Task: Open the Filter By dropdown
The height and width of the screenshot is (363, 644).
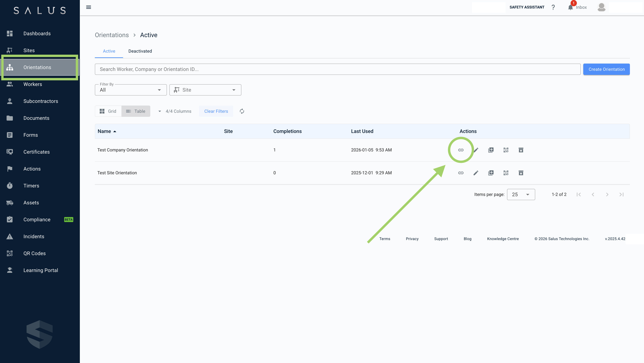Action: tap(131, 90)
